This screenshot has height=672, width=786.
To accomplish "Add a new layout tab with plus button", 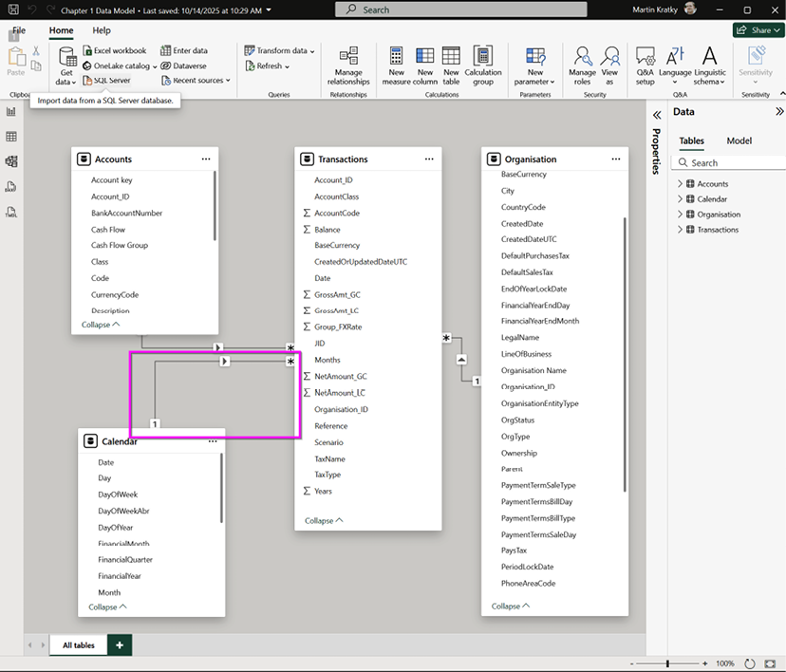I will coord(120,645).
